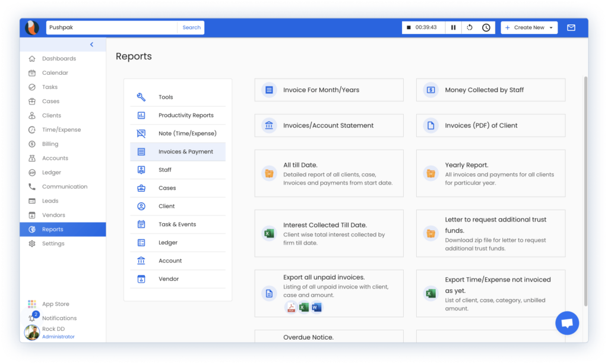The width and height of the screenshot is (608, 364).
Task: Open the chat bubble in the corner
Action: 567,322
